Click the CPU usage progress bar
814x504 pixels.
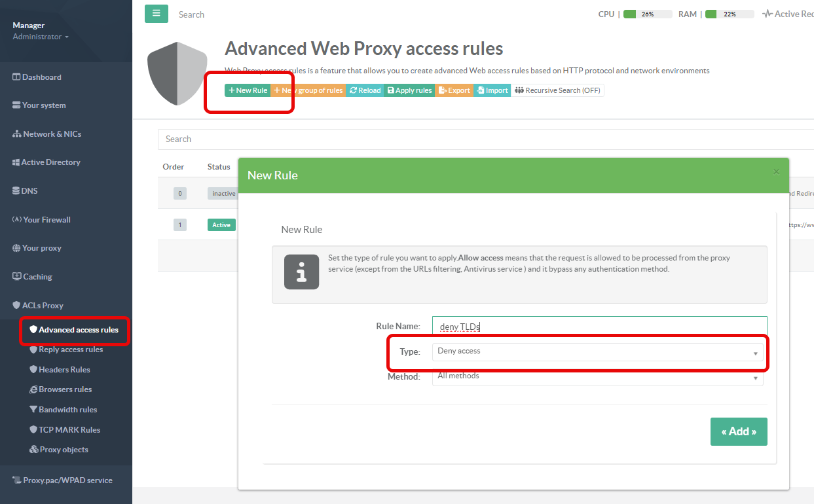[x=647, y=14]
